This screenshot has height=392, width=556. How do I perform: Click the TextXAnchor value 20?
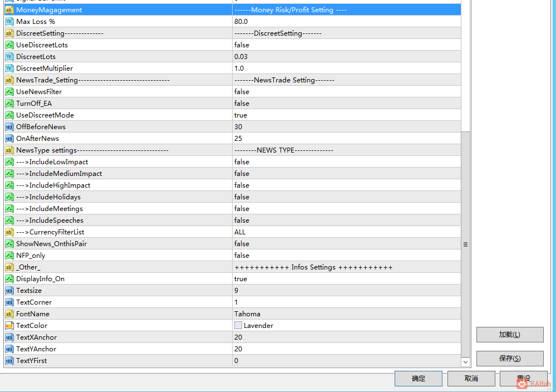(238, 338)
